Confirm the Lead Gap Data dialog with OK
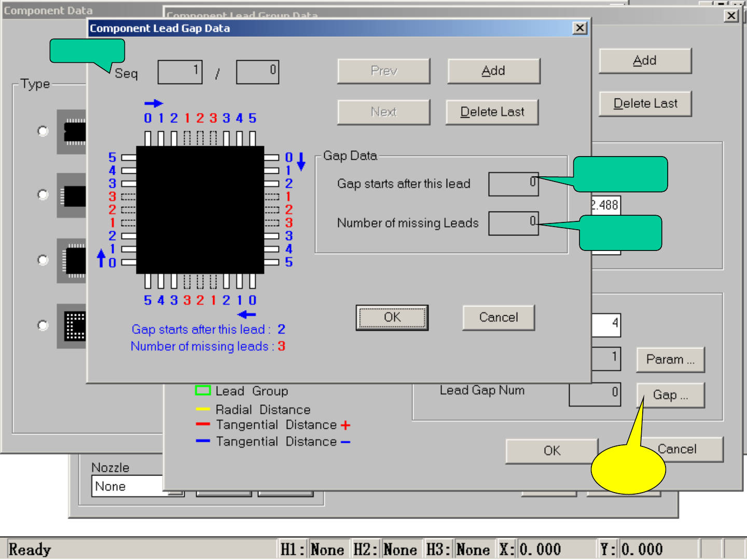The height and width of the screenshot is (560, 747). [x=392, y=317]
